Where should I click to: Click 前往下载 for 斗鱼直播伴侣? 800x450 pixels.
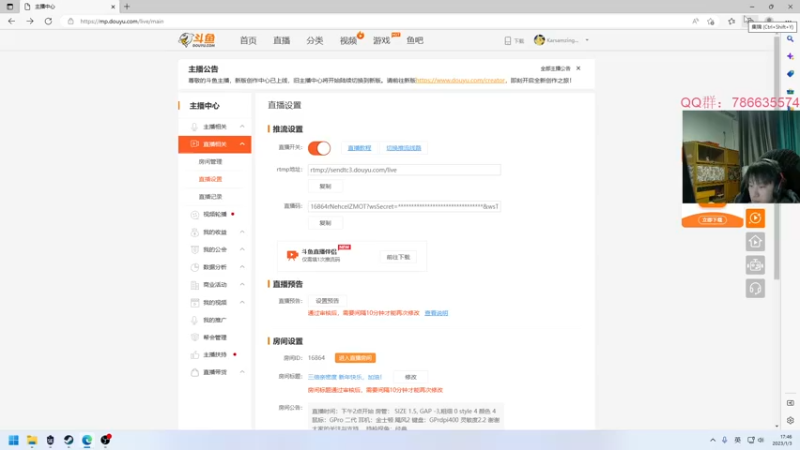[x=398, y=257]
